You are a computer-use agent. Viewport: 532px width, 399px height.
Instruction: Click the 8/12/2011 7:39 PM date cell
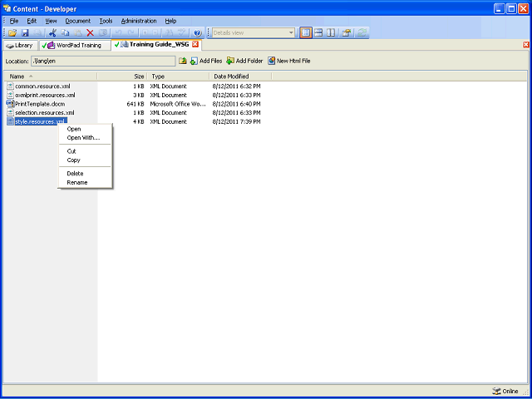[236, 121]
